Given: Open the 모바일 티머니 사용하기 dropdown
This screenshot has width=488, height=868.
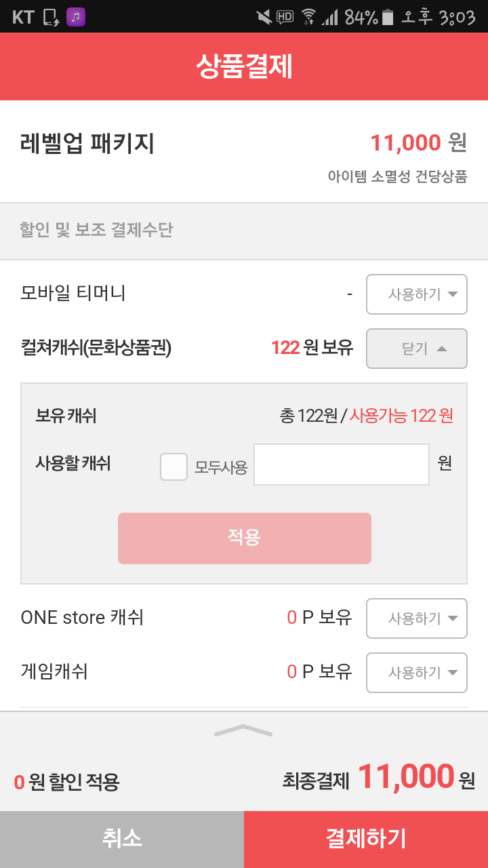Looking at the screenshot, I should pos(416,294).
